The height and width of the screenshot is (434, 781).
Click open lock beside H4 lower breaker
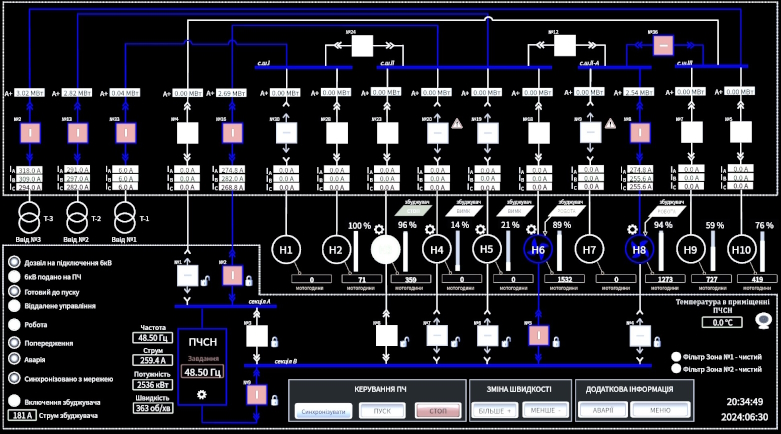point(455,342)
